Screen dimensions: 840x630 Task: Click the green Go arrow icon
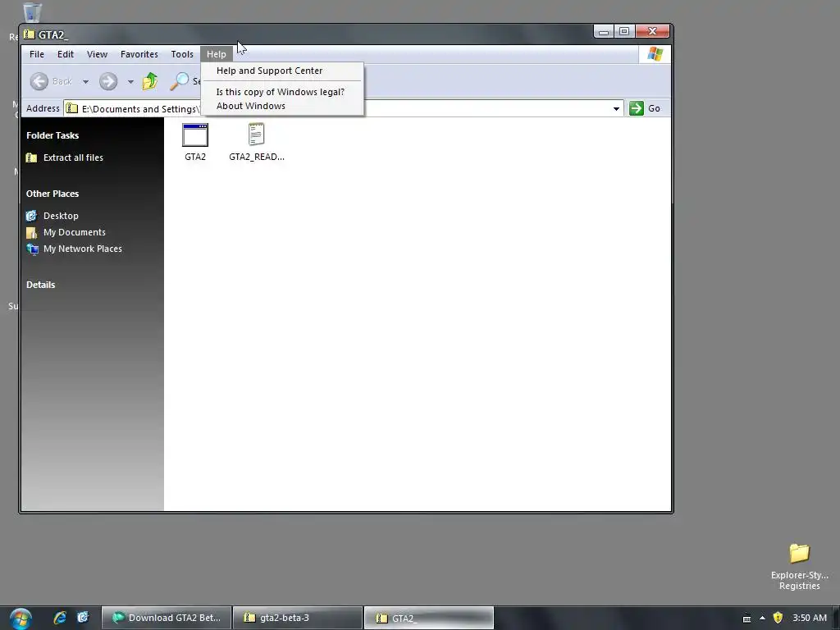point(637,108)
